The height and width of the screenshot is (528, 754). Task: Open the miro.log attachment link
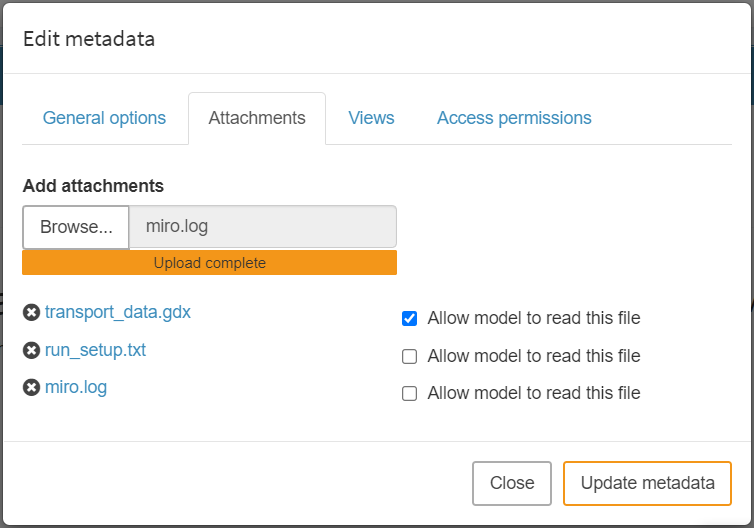[76, 387]
